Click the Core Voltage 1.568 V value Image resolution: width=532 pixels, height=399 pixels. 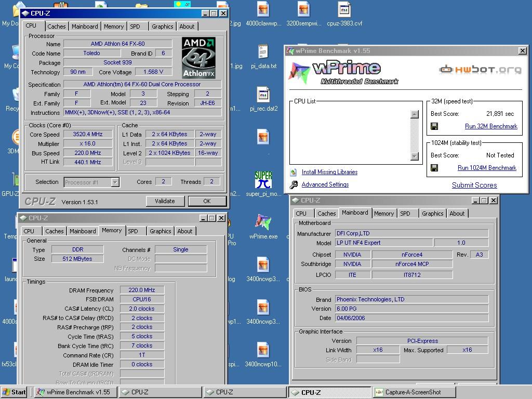(x=153, y=72)
